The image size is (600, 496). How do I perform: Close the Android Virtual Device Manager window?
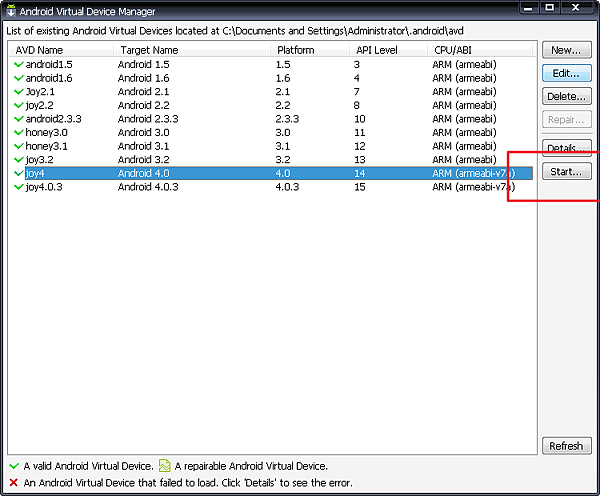coord(577,8)
